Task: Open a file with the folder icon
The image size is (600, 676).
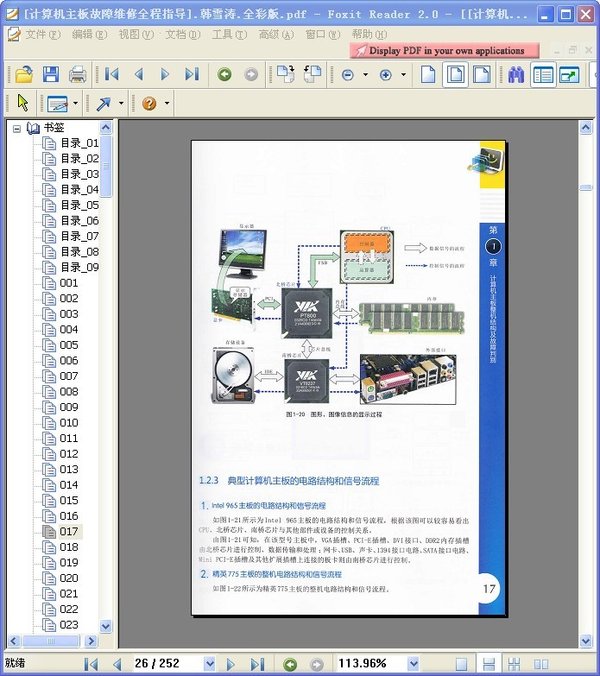Action: tap(24, 74)
